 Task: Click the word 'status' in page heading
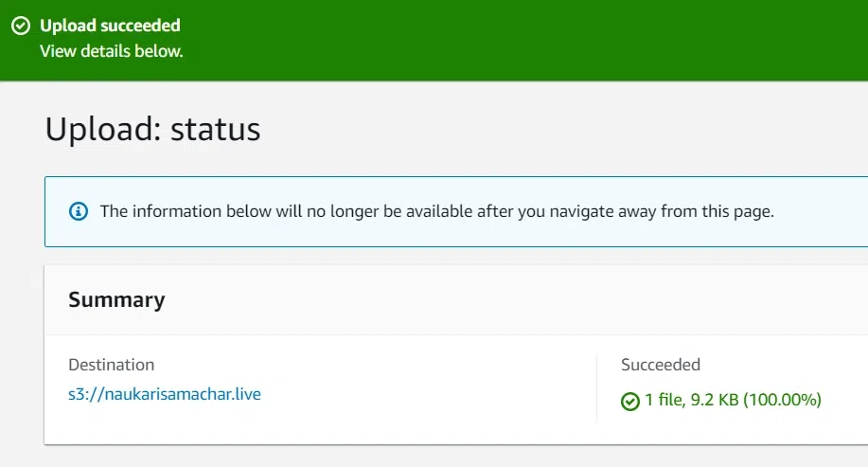(x=216, y=129)
